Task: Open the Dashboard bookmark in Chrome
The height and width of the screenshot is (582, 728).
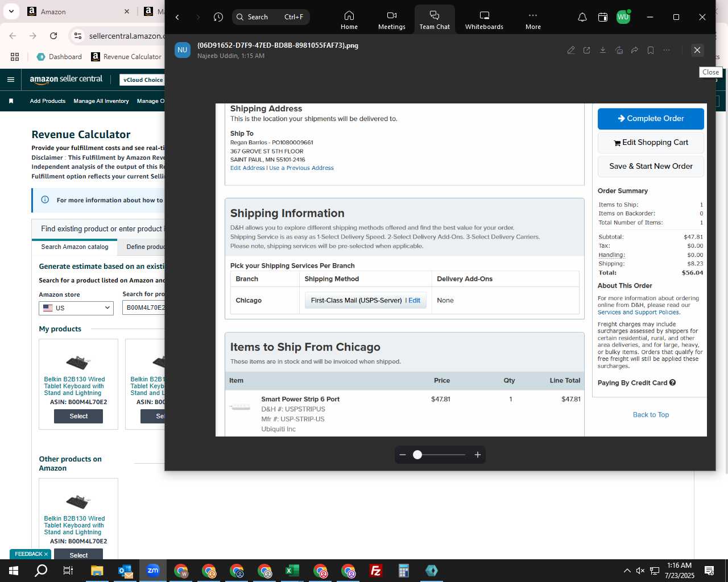Action: 59,57
